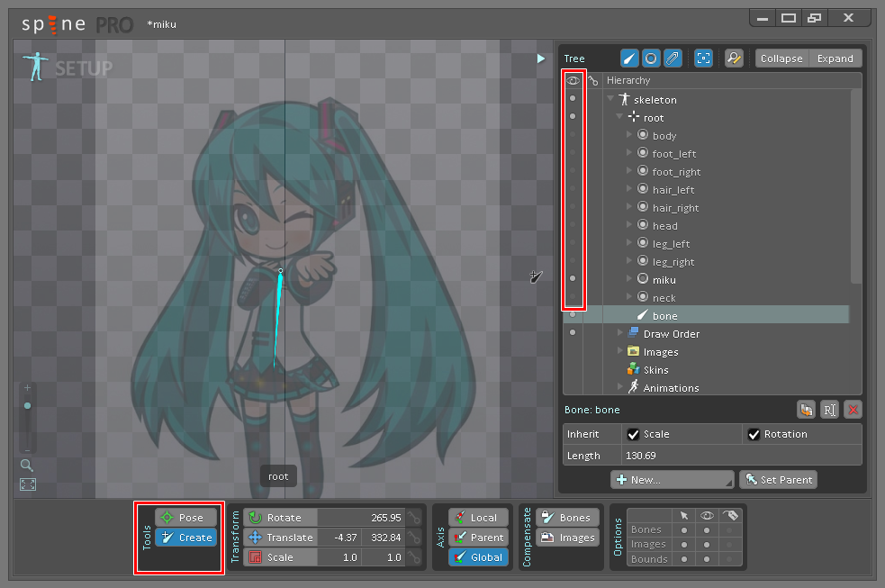The width and height of the screenshot is (885, 588).
Task: Click the Set Parent button
Action: coord(779,480)
